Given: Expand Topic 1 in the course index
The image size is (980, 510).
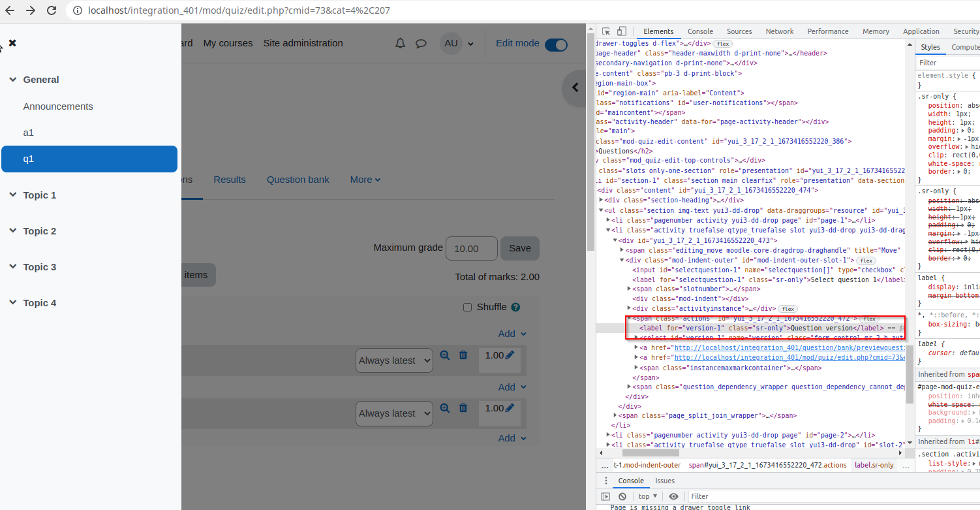Looking at the screenshot, I should tap(12, 195).
